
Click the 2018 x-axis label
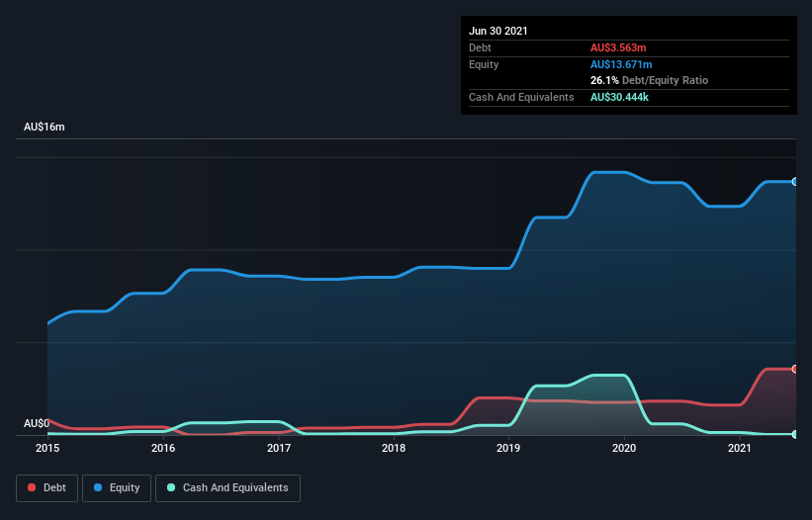click(394, 448)
